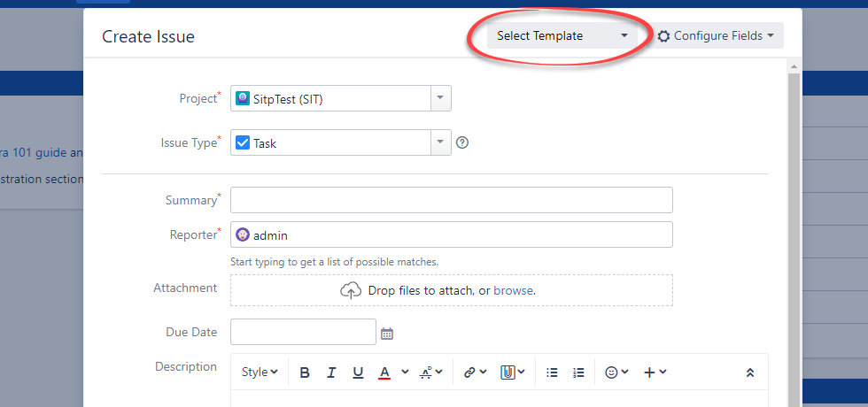The image size is (868, 407).
Task: Toggle bold formatting in the description toolbar
Action: pyautogui.click(x=305, y=372)
